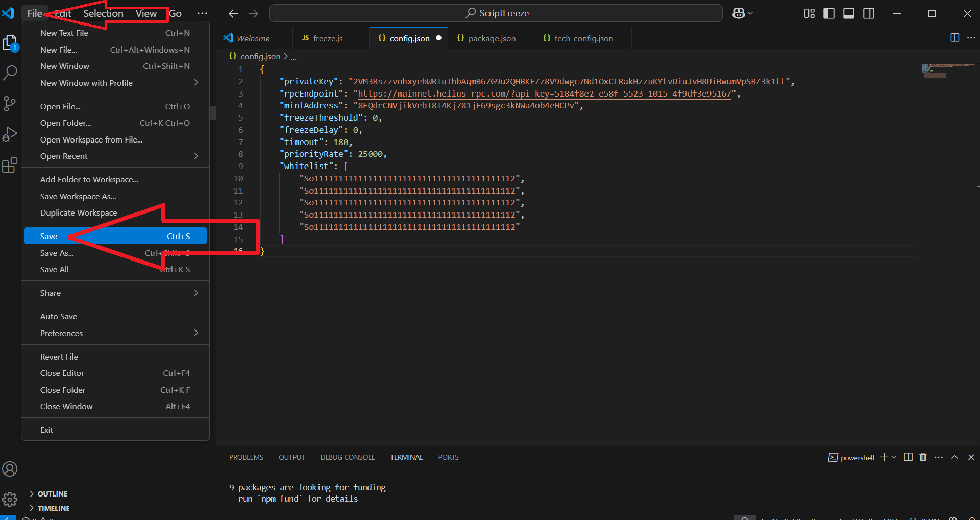Open the Source Control view icon

click(10, 104)
